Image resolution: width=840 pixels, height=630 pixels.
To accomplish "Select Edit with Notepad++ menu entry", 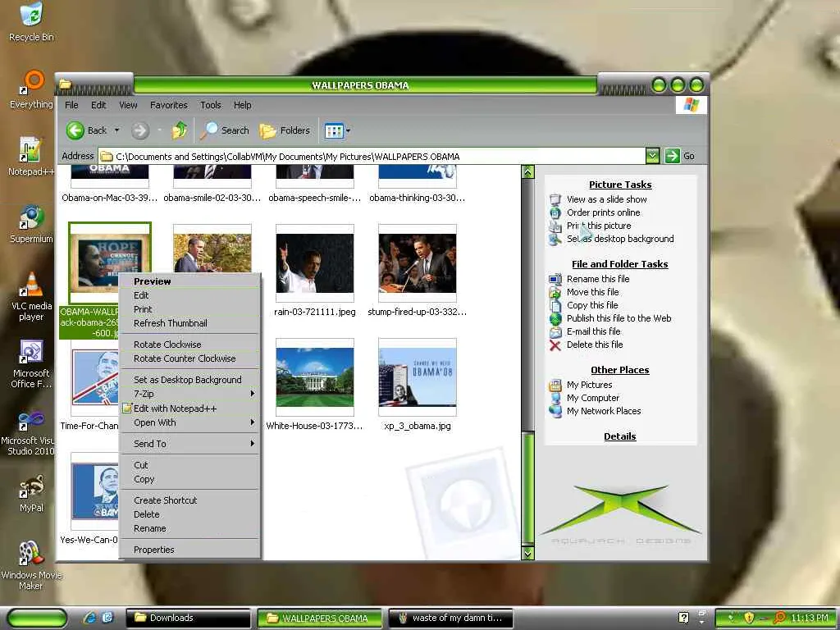I will point(189,409).
